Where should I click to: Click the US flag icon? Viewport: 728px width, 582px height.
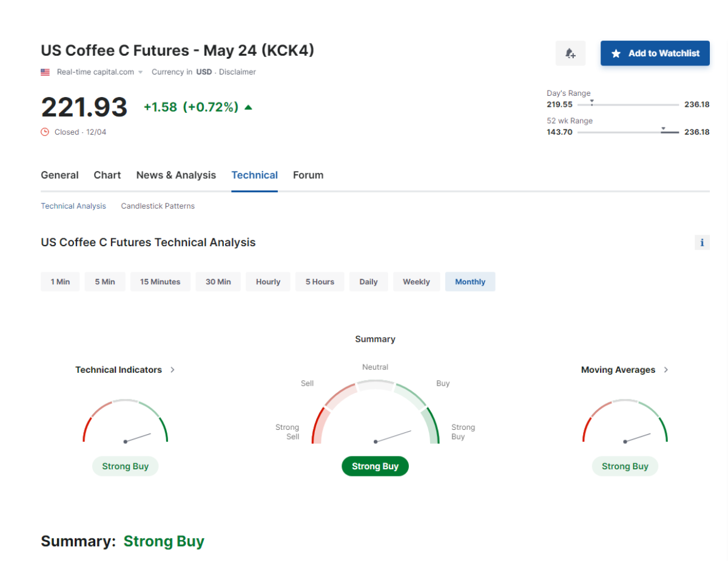45,72
